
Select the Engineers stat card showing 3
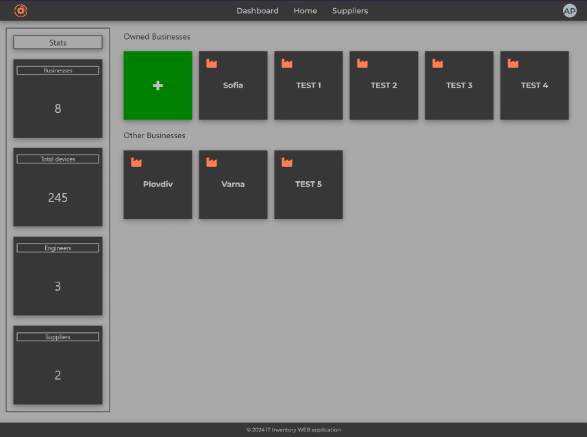point(58,276)
